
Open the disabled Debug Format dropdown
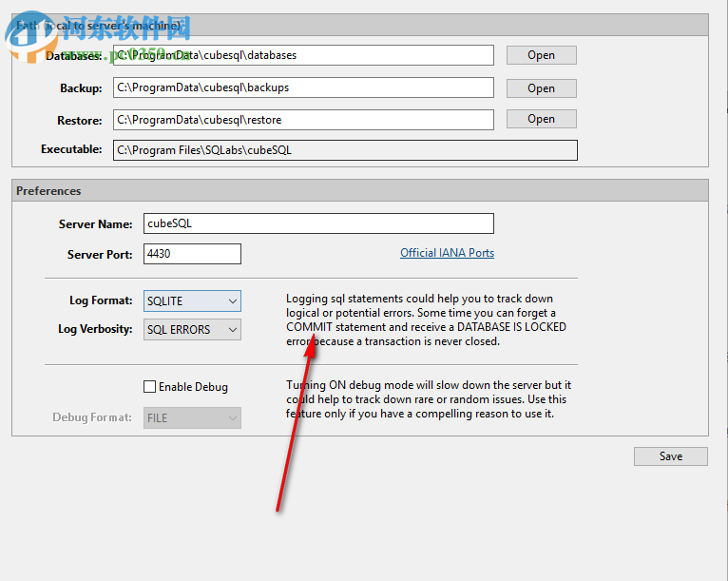[x=192, y=418]
